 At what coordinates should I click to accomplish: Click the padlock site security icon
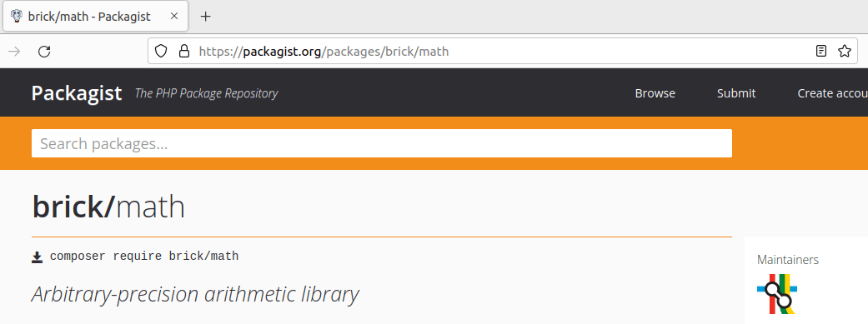tap(183, 52)
